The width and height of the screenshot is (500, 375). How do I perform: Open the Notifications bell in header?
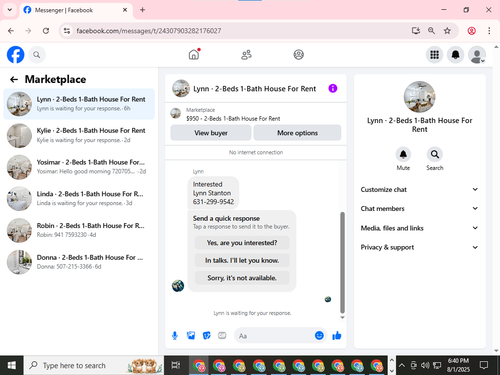455,55
